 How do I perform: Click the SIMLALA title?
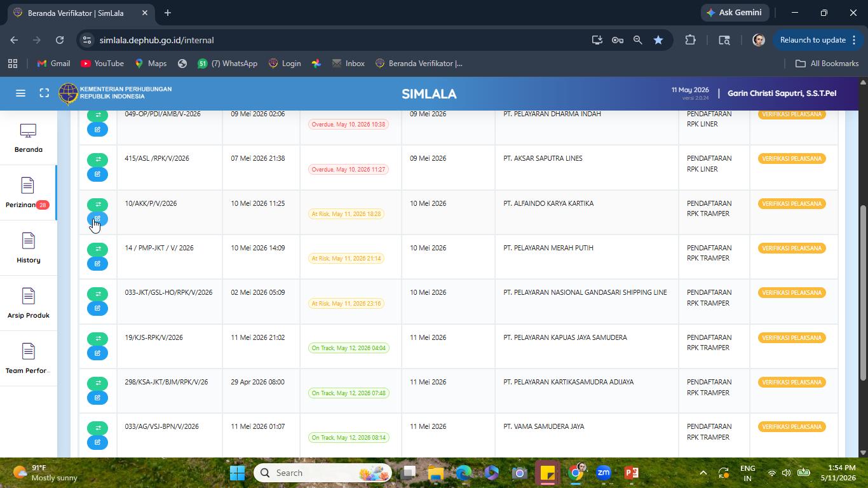(429, 94)
